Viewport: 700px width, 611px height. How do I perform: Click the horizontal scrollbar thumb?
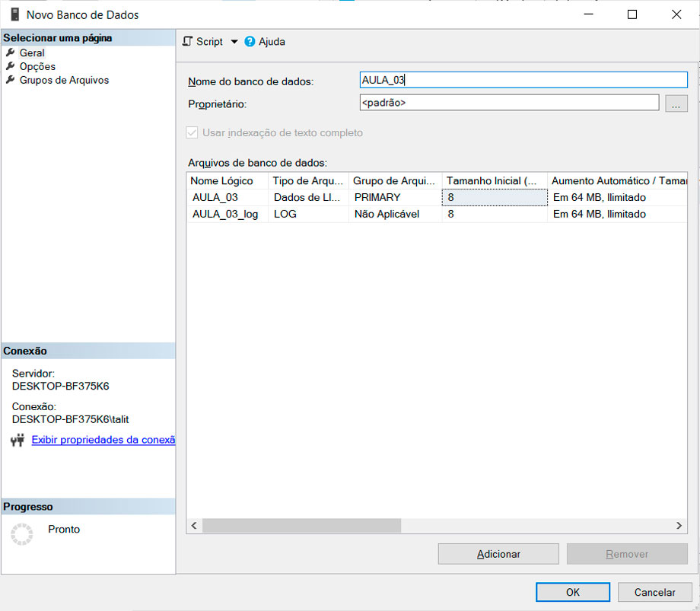pyautogui.click(x=302, y=525)
